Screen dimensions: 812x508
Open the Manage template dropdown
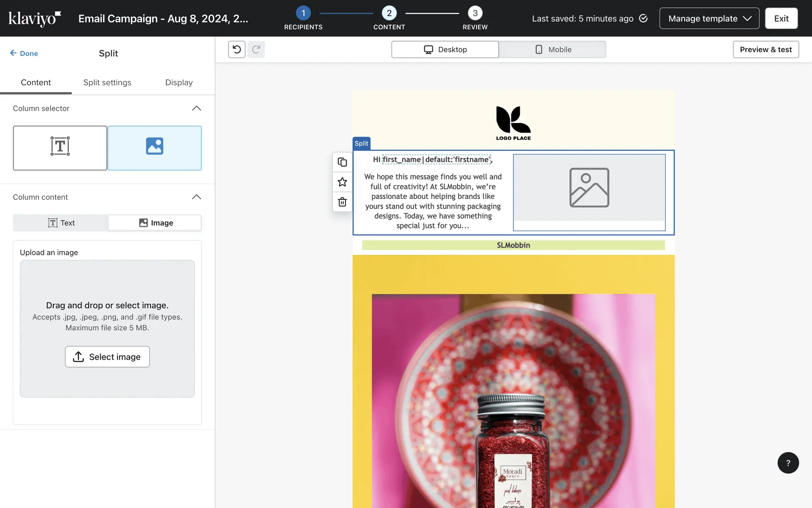(x=709, y=19)
